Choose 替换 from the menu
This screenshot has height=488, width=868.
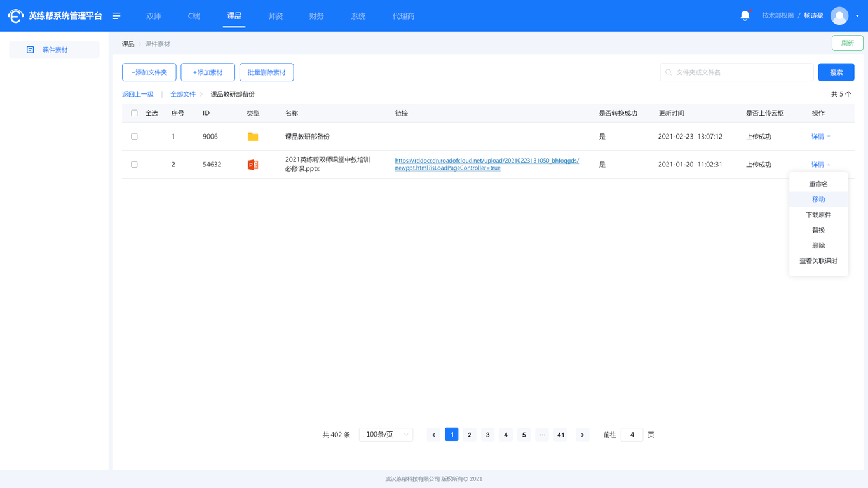(818, 230)
